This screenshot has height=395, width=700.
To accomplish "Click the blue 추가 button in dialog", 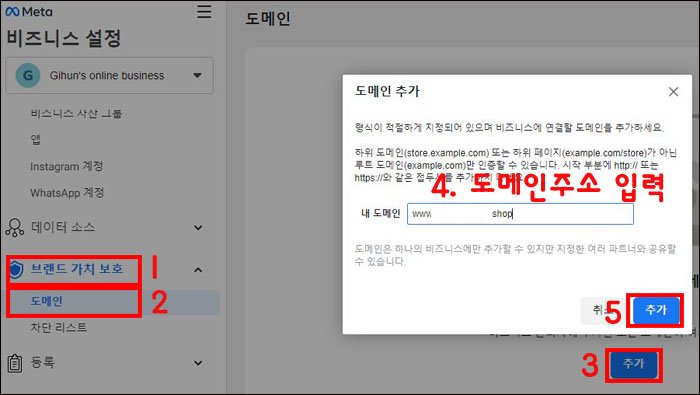I will [656, 310].
